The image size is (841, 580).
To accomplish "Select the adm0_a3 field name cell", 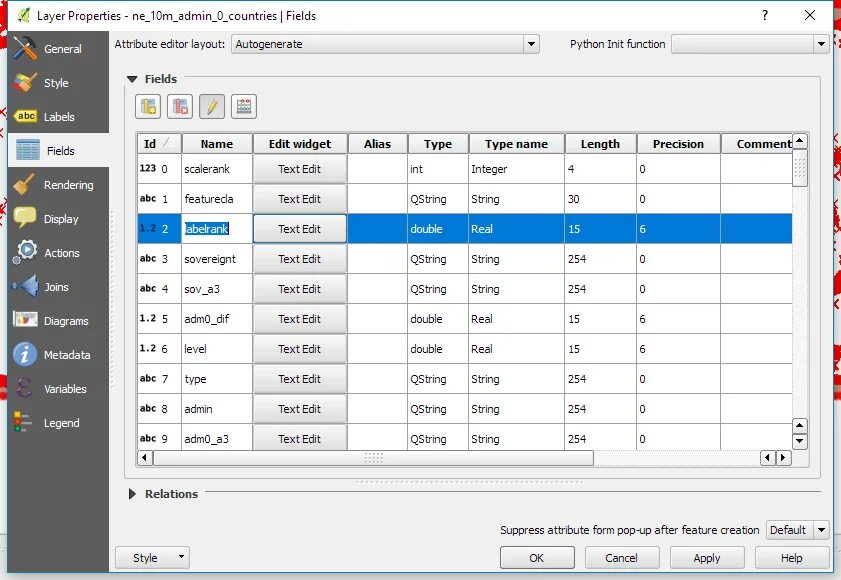I will pos(217,438).
